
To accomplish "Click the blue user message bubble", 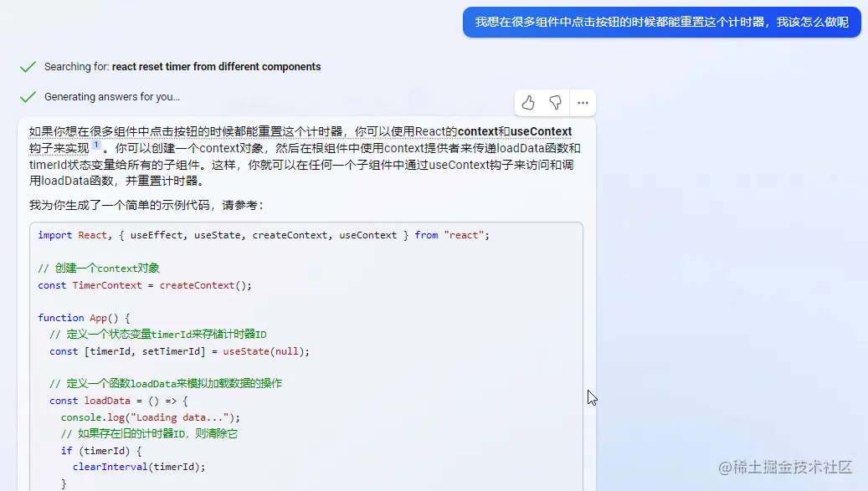I will (x=661, y=22).
